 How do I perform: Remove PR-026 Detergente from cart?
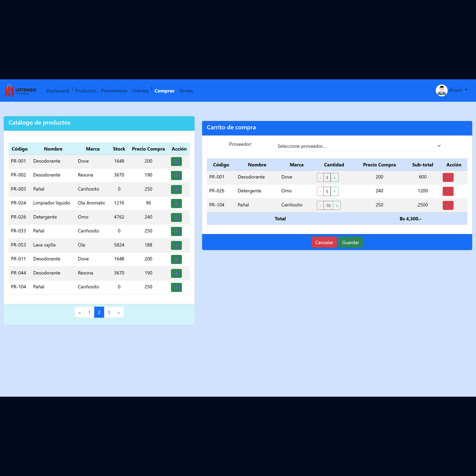pos(448,191)
